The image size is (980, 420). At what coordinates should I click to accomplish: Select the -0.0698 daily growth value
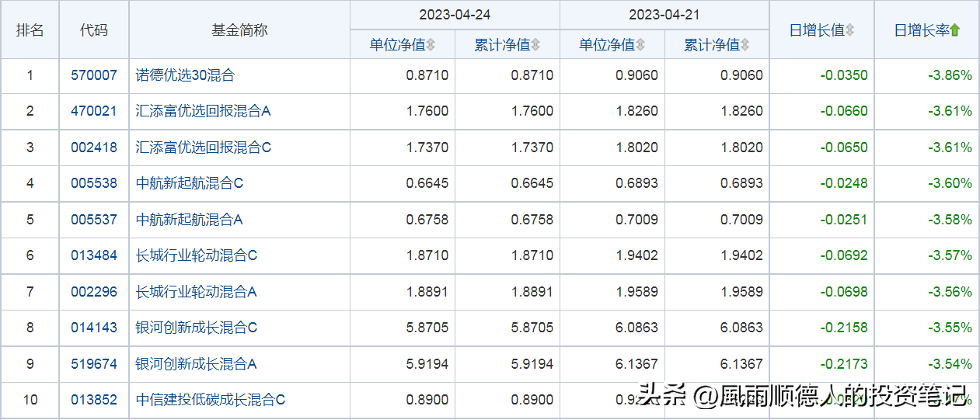844,292
